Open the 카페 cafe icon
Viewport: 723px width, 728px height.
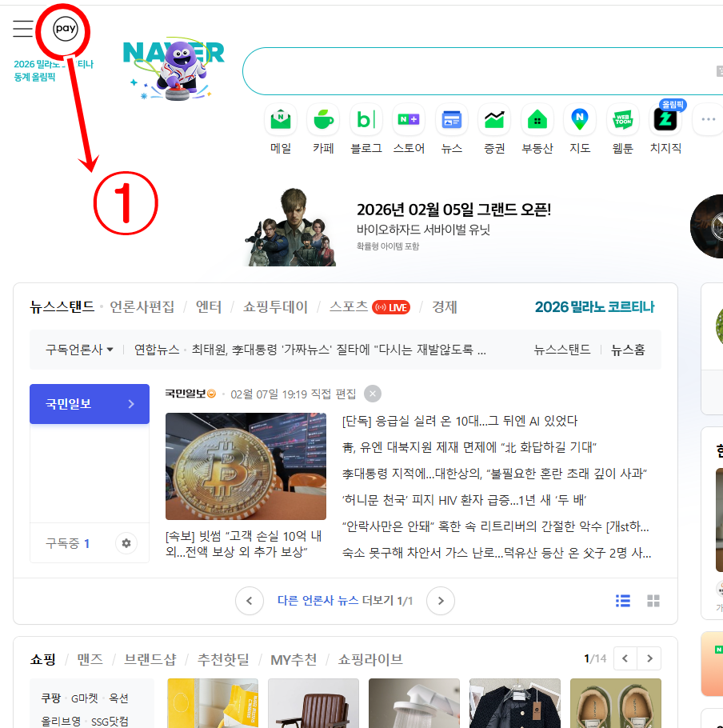pyautogui.click(x=323, y=120)
